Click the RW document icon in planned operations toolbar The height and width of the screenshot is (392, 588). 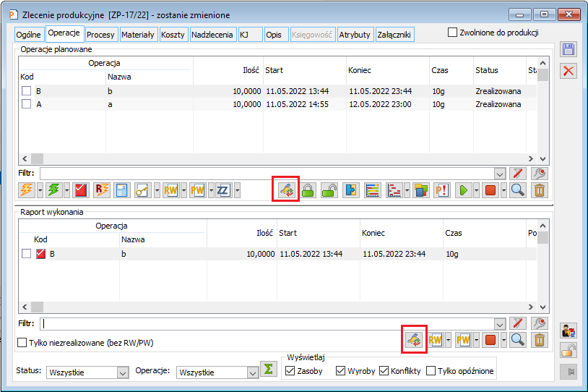pos(170,190)
